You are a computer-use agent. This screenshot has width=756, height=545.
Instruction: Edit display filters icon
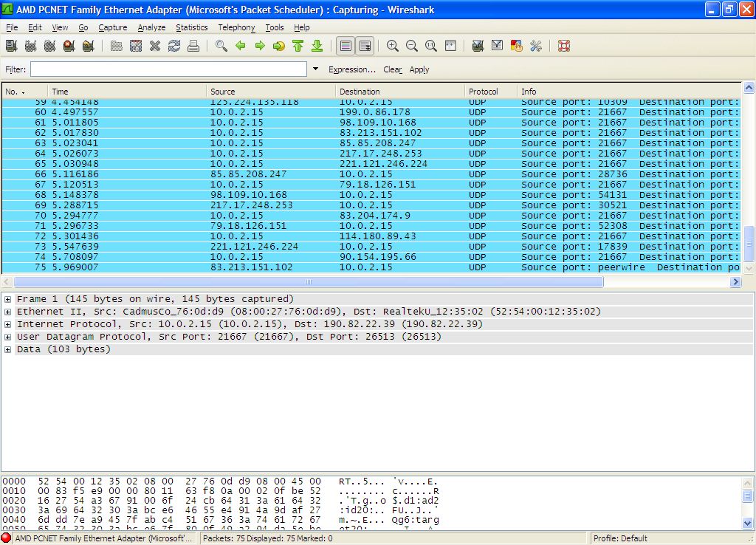point(497,46)
